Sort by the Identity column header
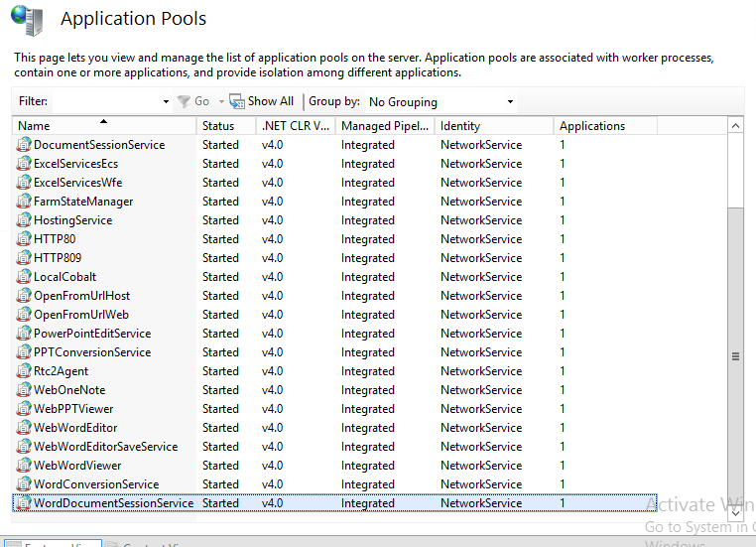This screenshot has width=756, height=547. coord(494,126)
